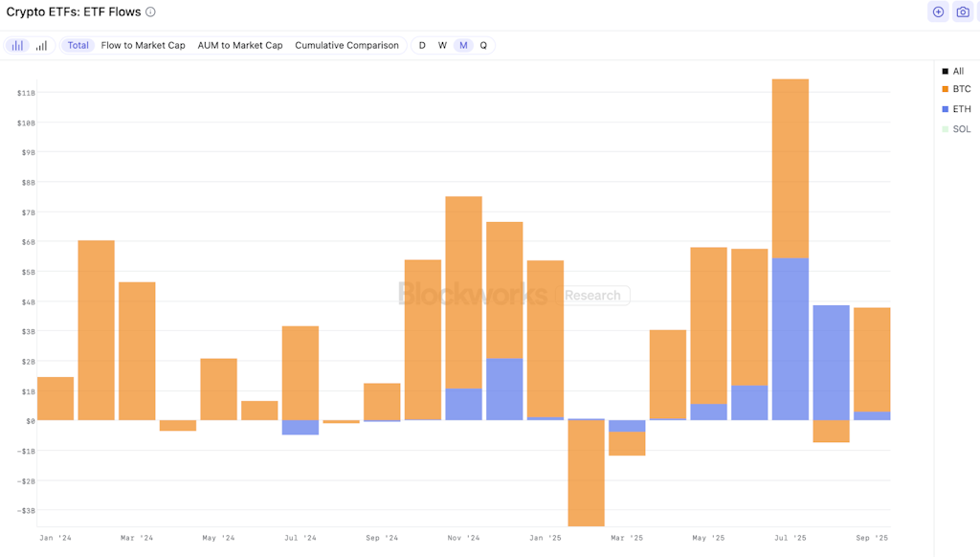Click the black All legend square
980x557 pixels.
pos(946,72)
